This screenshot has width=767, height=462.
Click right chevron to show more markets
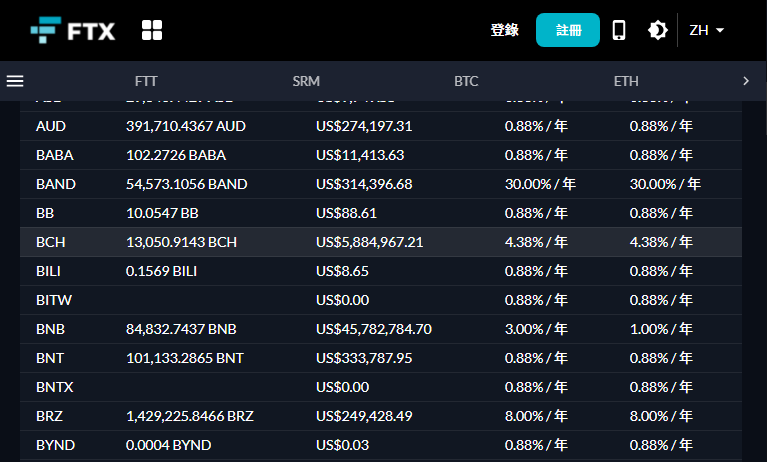(x=746, y=81)
